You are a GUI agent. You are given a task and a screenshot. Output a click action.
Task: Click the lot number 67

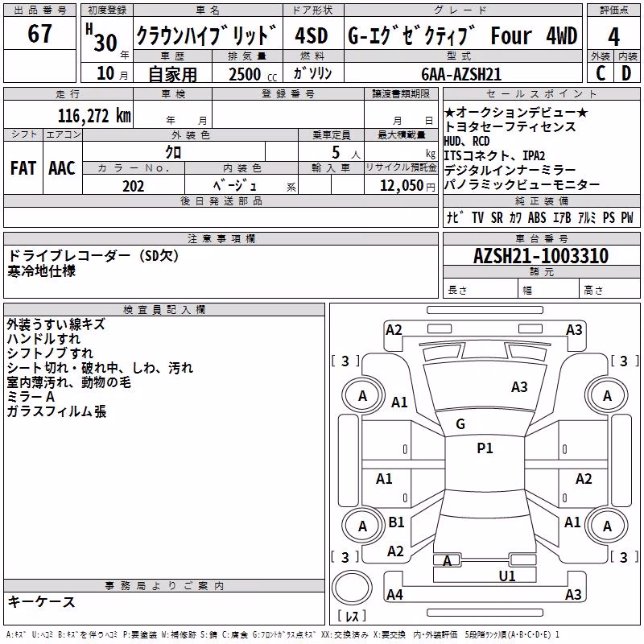pyautogui.click(x=39, y=33)
